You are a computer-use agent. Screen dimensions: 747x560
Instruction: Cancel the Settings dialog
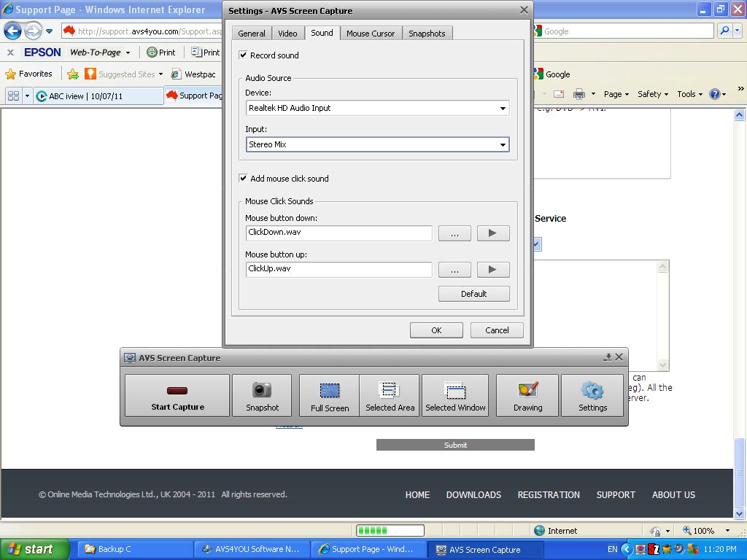[497, 330]
